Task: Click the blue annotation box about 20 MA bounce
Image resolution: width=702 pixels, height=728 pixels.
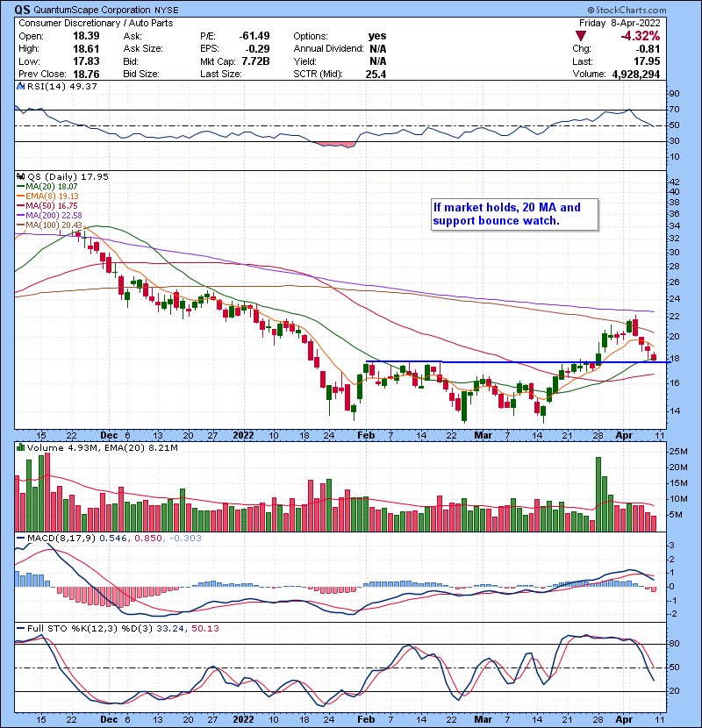Action: click(514, 214)
